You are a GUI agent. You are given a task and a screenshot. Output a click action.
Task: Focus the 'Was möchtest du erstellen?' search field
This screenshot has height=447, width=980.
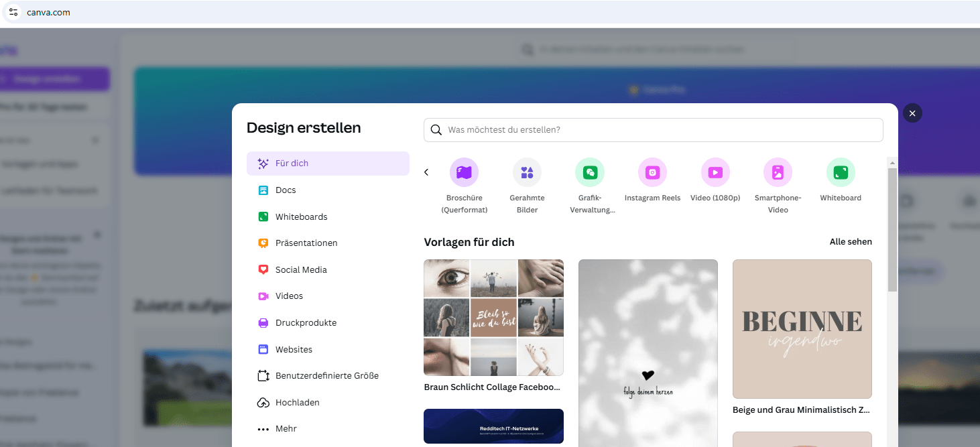(654, 130)
